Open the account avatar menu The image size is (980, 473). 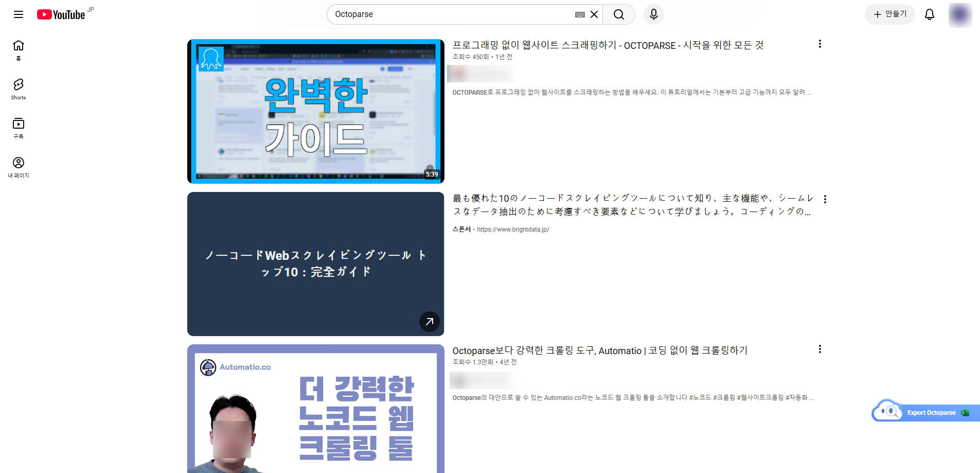point(960,14)
